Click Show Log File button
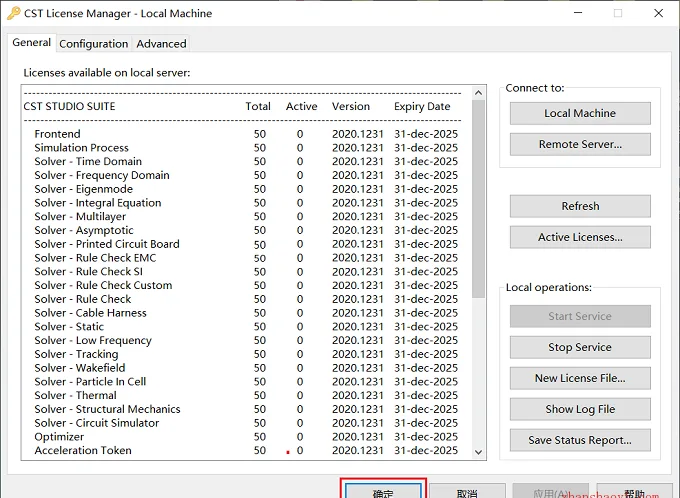 point(580,409)
